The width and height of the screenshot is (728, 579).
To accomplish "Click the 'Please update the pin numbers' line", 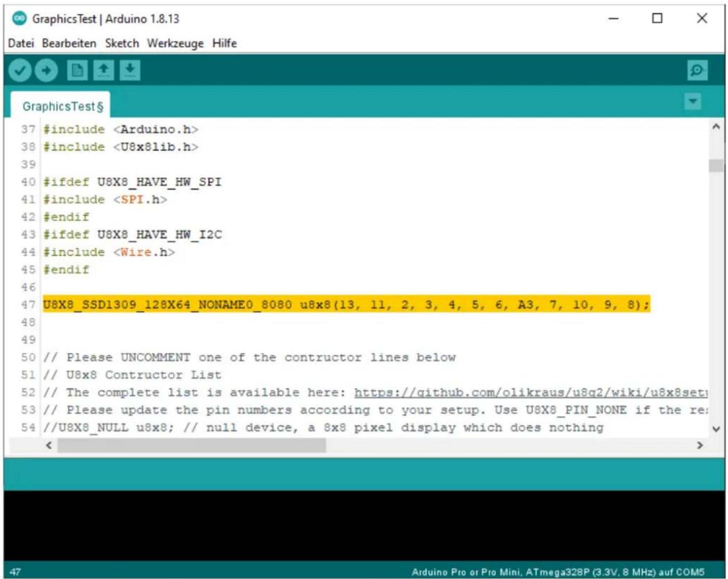I will 375,410.
